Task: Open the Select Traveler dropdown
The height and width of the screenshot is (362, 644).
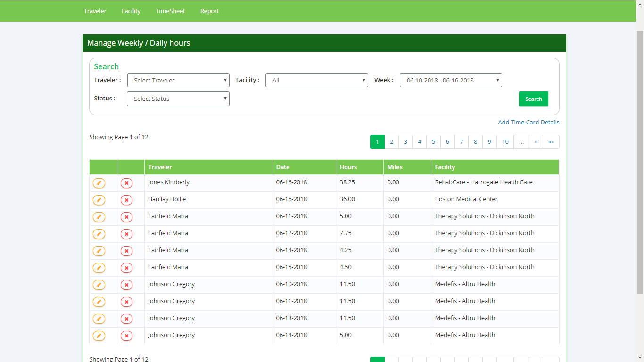Action: [x=178, y=80]
